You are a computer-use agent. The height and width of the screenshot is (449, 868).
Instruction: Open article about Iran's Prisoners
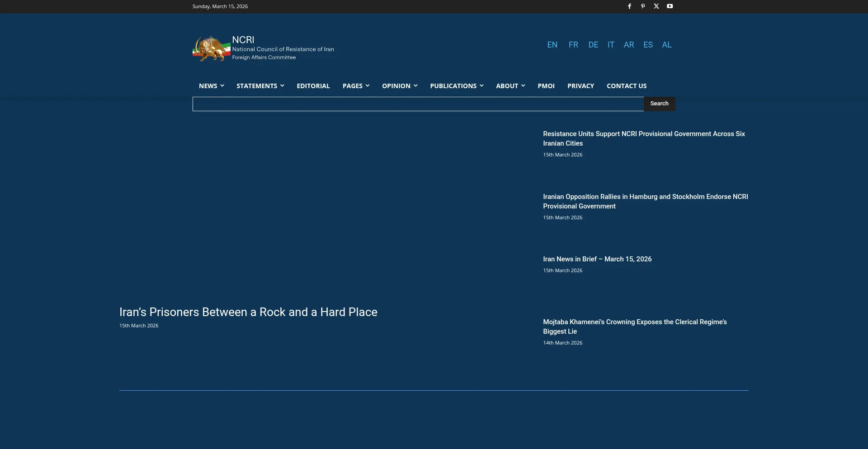point(248,312)
